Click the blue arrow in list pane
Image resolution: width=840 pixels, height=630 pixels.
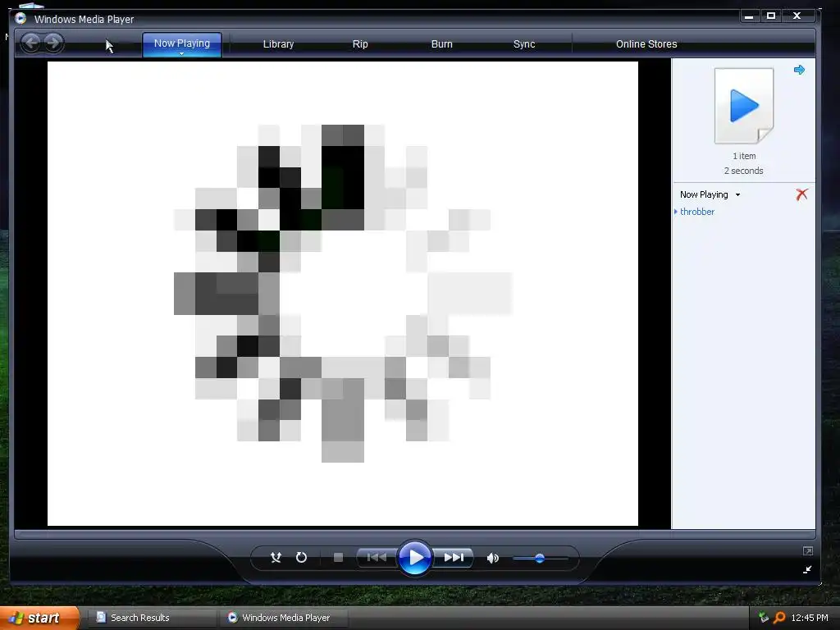click(799, 70)
